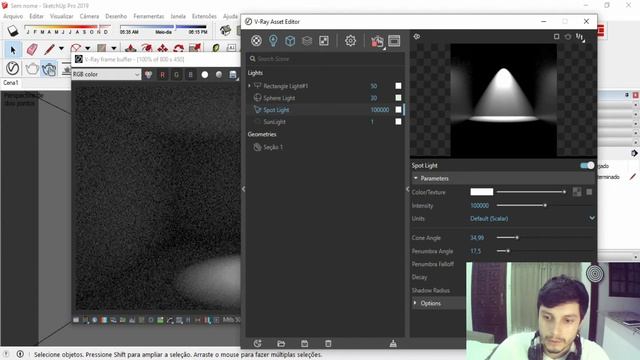
Task: Toggle the Sphere Light enable checkbox
Action: click(398, 98)
